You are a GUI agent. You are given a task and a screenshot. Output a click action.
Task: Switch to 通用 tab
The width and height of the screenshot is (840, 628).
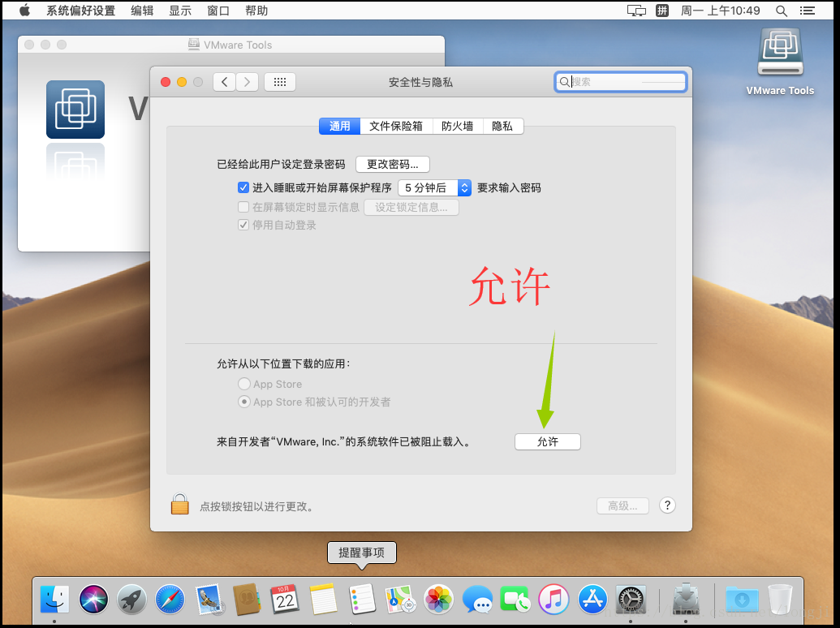pyautogui.click(x=339, y=127)
